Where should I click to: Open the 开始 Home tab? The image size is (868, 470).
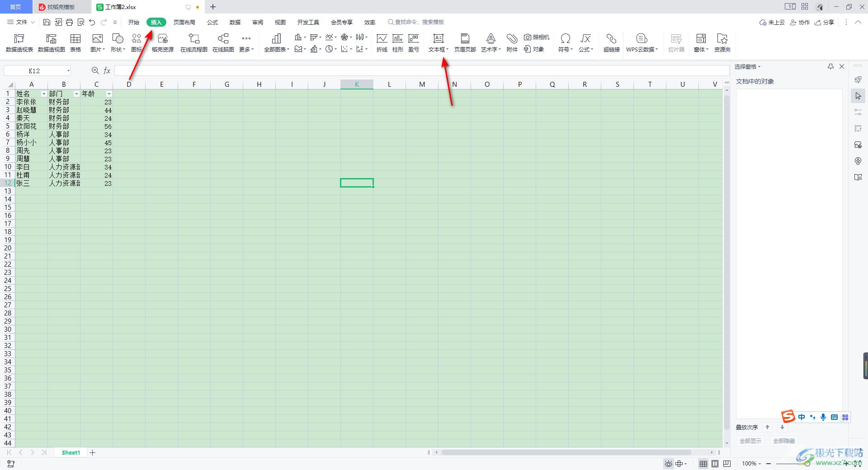pyautogui.click(x=134, y=22)
